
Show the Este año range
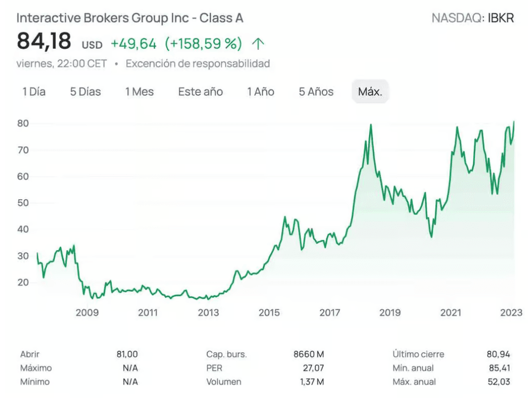coord(201,91)
